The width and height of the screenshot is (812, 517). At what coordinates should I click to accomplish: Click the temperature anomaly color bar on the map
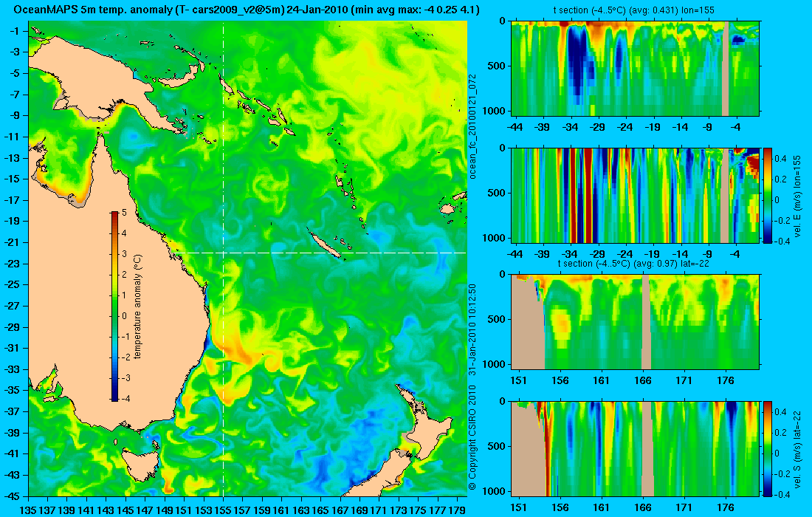(x=114, y=306)
